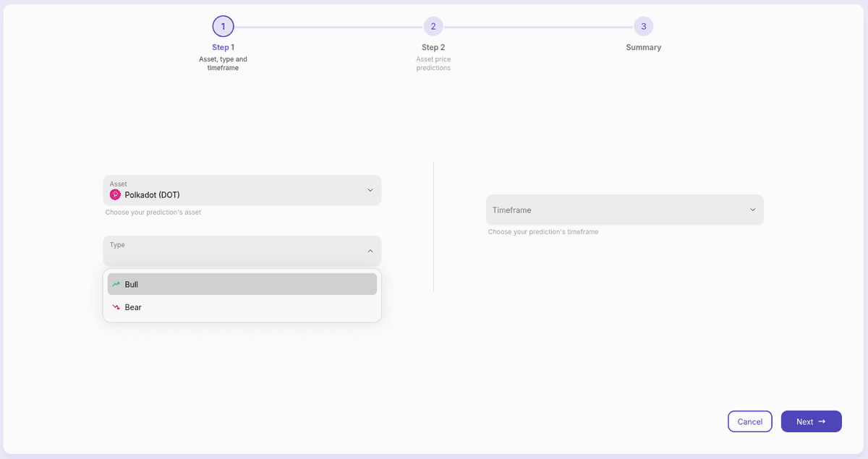The height and width of the screenshot is (459, 868).
Task: Select the Bull option from Type list
Action: point(242,284)
